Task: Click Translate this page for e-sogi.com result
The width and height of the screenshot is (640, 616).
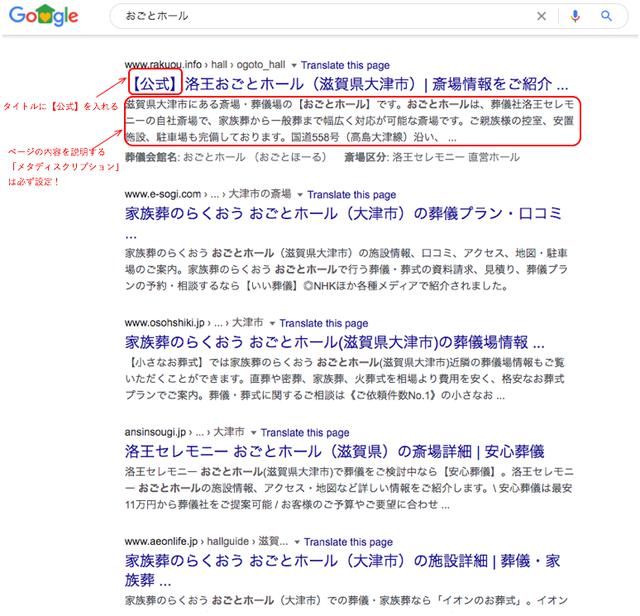Action: click(351, 195)
